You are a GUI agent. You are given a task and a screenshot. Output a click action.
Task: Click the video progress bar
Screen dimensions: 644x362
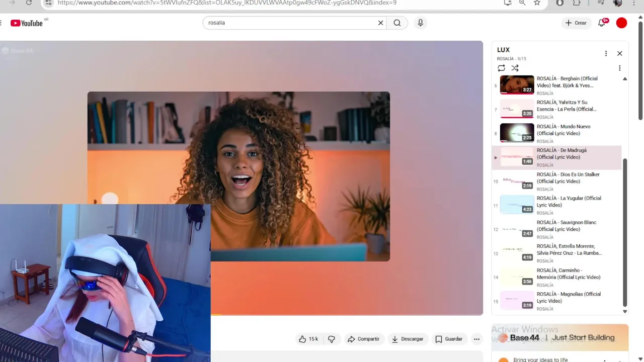(347, 315)
